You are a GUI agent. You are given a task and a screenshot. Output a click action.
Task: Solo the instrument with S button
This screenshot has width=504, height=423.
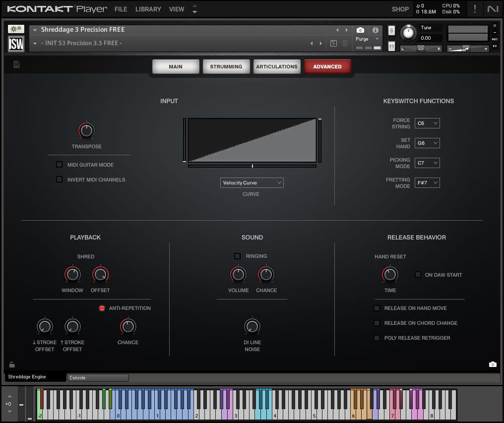391,31
